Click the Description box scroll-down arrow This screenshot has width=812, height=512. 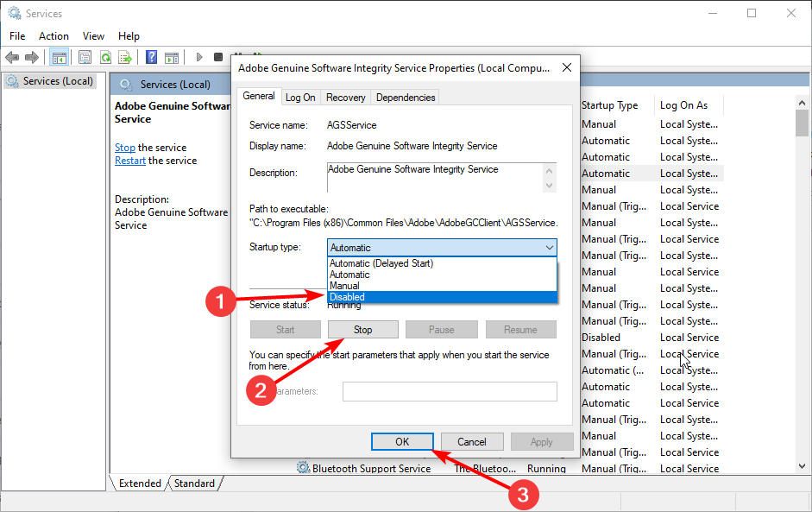[550, 186]
